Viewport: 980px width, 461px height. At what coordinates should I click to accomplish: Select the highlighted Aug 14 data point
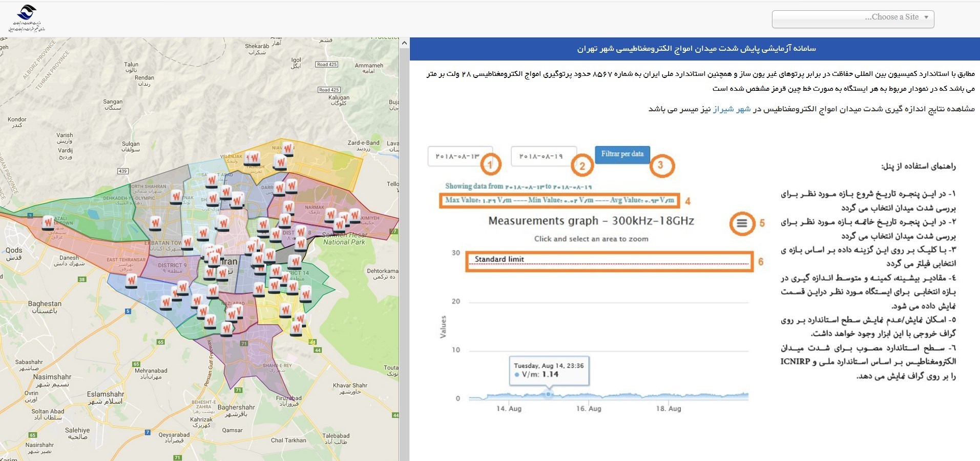coord(549,394)
